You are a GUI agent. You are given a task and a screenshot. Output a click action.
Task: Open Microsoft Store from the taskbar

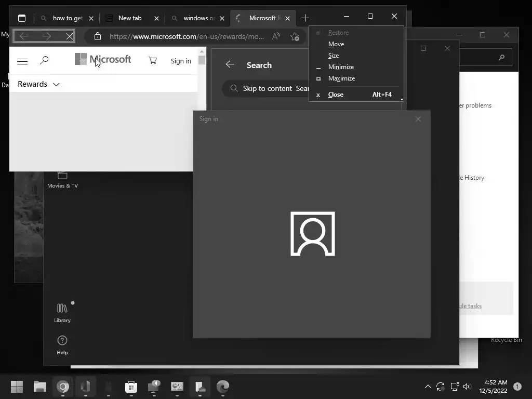pyautogui.click(x=131, y=387)
